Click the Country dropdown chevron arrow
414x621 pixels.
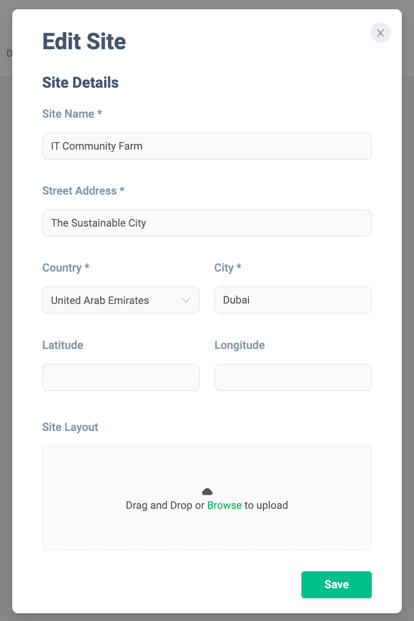coord(186,300)
